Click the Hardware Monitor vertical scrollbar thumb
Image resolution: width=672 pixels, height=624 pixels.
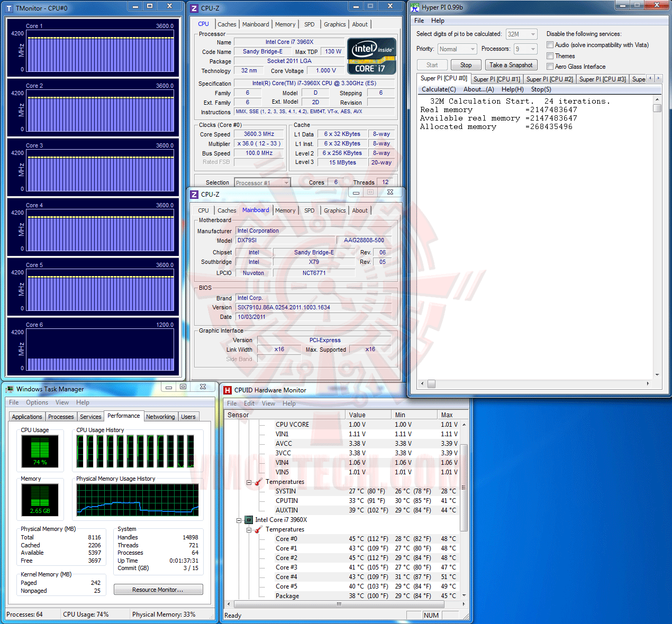pyautogui.click(x=464, y=488)
